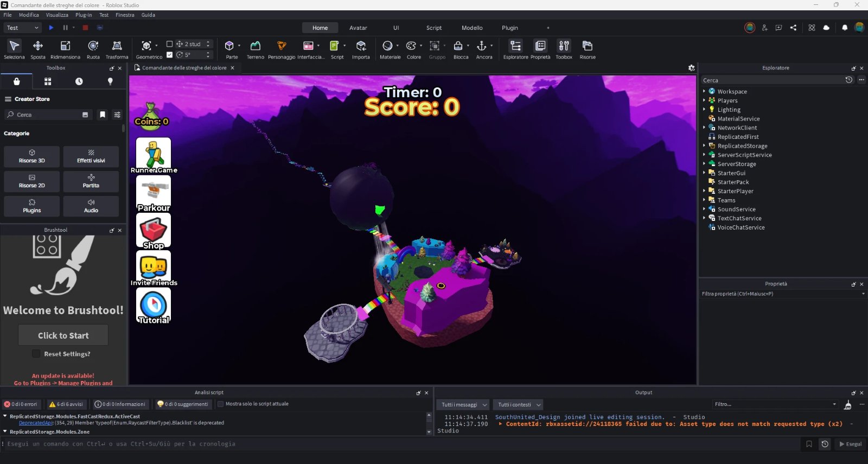Open the Test mode dropdown

click(x=22, y=28)
